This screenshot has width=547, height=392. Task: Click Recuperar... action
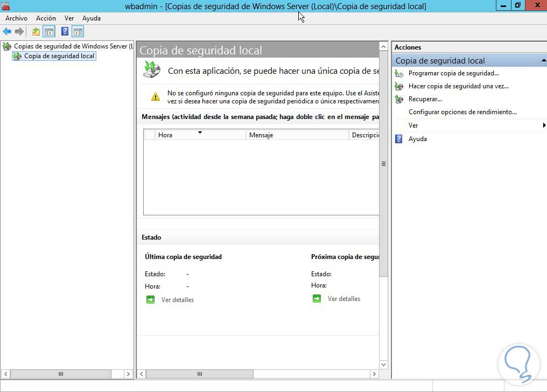click(x=425, y=99)
